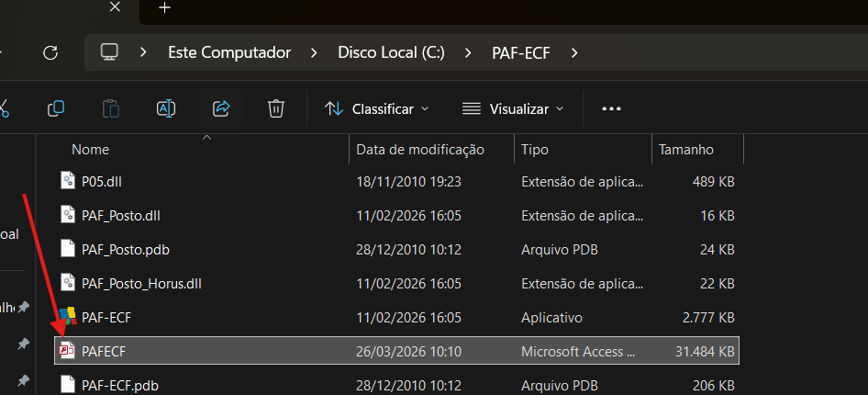This screenshot has height=395, width=868.
Task: Expand chevron after PAF-ECF in address bar
Action: pos(574,52)
